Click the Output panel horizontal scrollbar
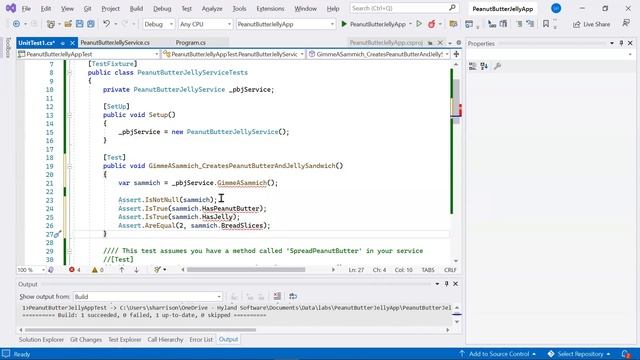The width and height of the screenshot is (640, 360). 140,330
